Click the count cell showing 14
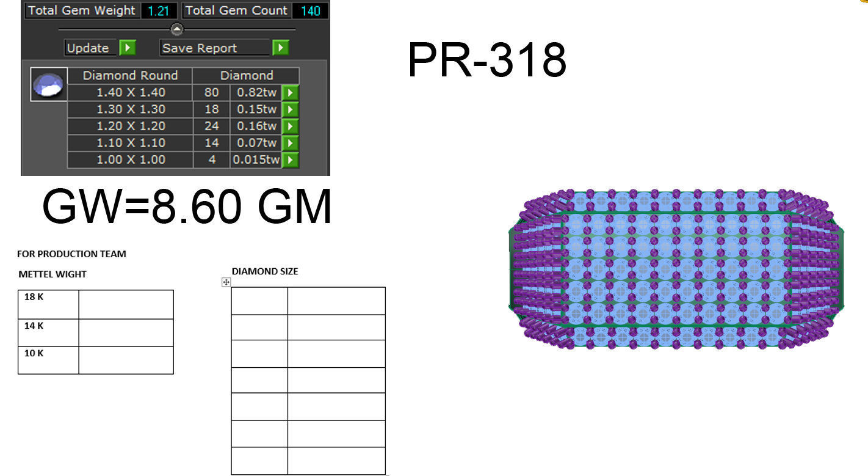Viewport: 868px width, 476px height. [211, 143]
